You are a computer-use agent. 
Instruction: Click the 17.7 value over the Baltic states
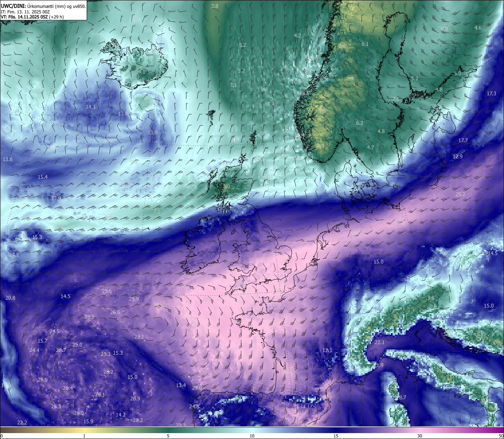tap(463, 141)
